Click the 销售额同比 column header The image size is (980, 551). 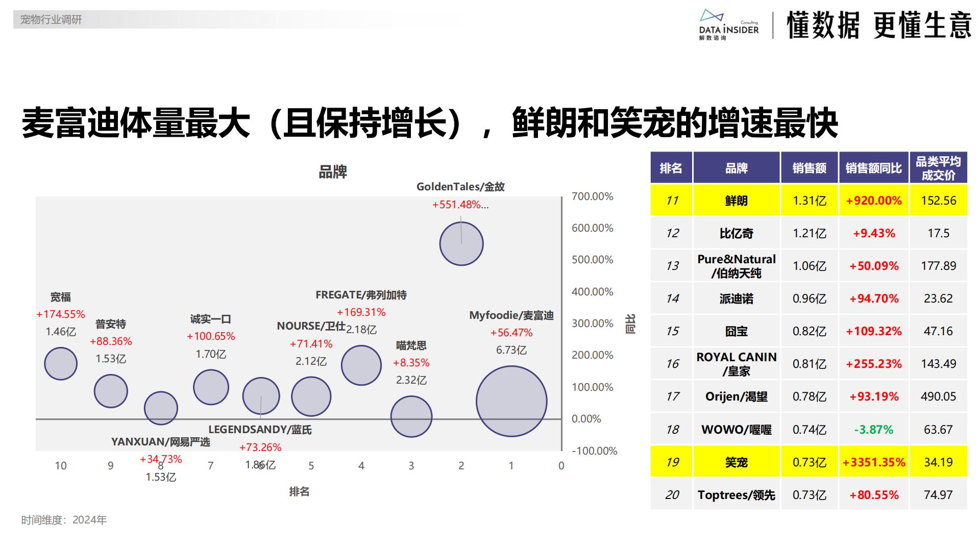(873, 167)
